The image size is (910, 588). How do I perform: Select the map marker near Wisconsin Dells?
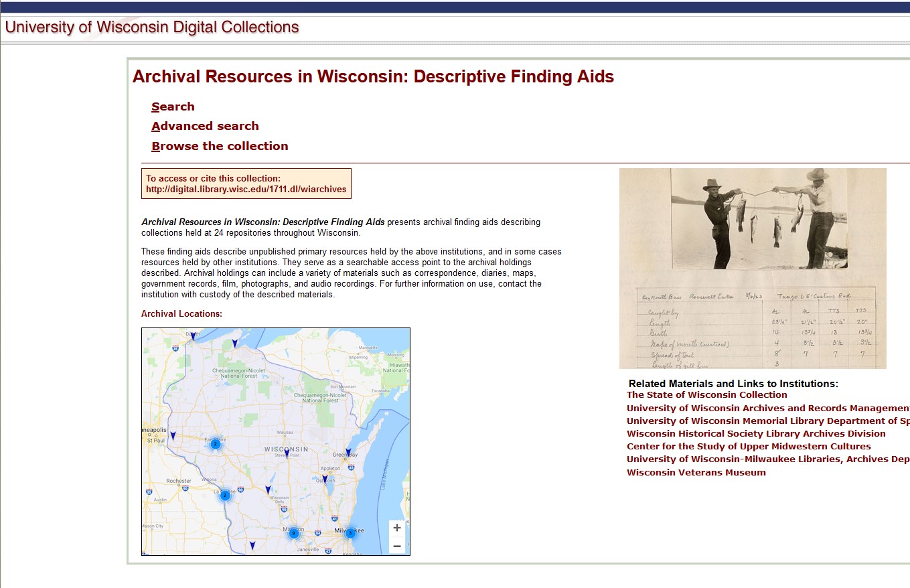coord(268,490)
